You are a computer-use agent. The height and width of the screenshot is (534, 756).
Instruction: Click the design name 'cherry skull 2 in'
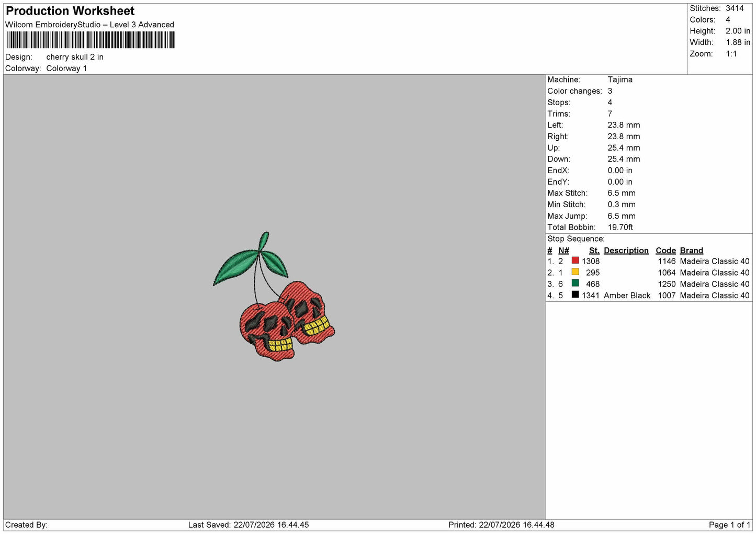[x=75, y=57]
